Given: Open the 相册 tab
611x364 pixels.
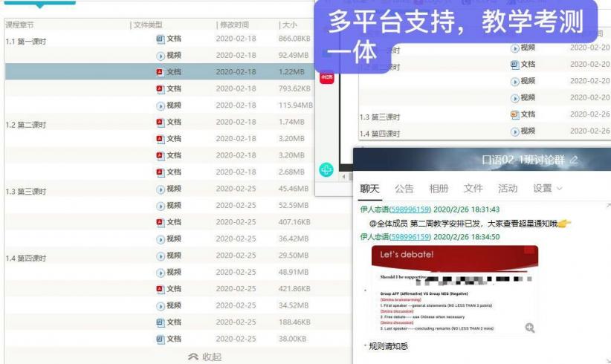Looking at the screenshot, I should click(439, 189).
